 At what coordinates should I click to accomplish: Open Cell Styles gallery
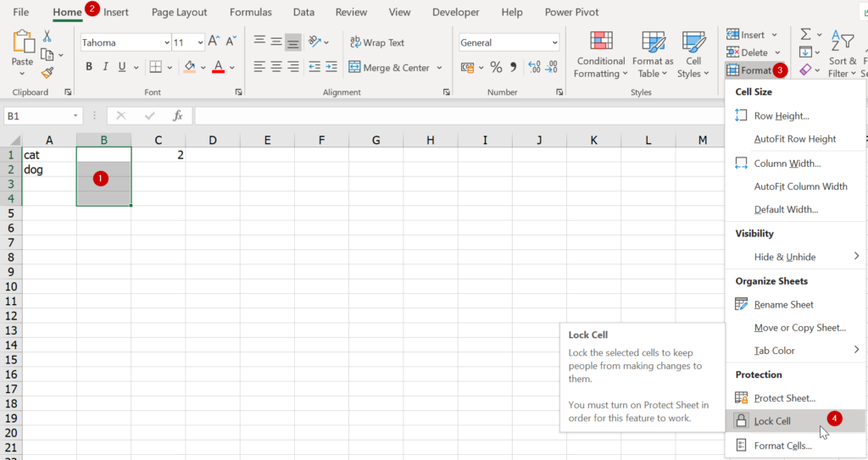tap(693, 55)
